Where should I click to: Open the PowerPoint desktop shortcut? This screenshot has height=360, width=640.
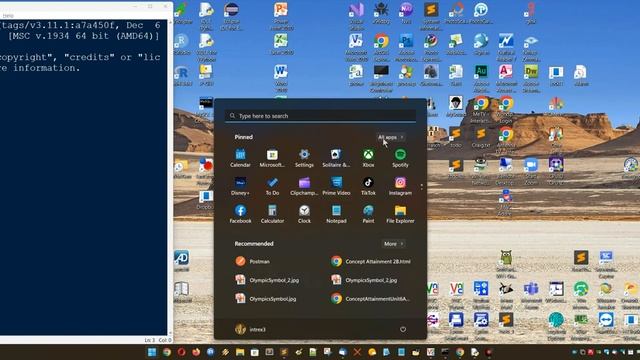tap(281, 16)
